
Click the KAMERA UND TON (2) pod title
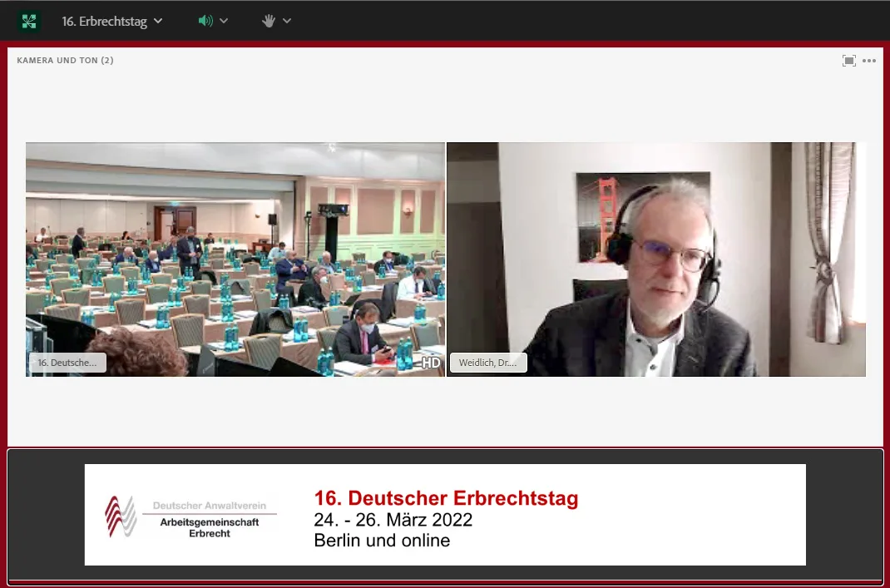coord(65,60)
